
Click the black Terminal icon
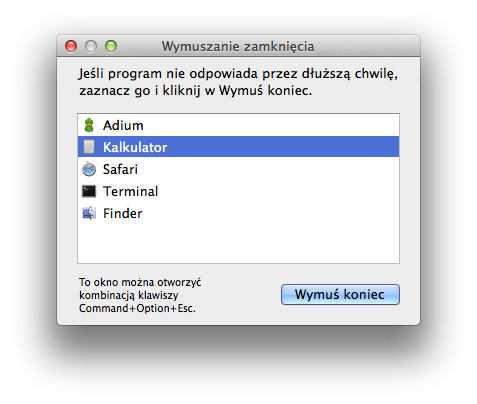pyautogui.click(x=89, y=191)
